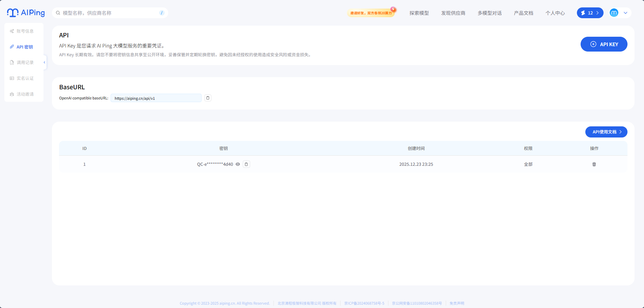Select API 密钥 in the sidebar
Screen dimensions: 644x308
coord(24,47)
